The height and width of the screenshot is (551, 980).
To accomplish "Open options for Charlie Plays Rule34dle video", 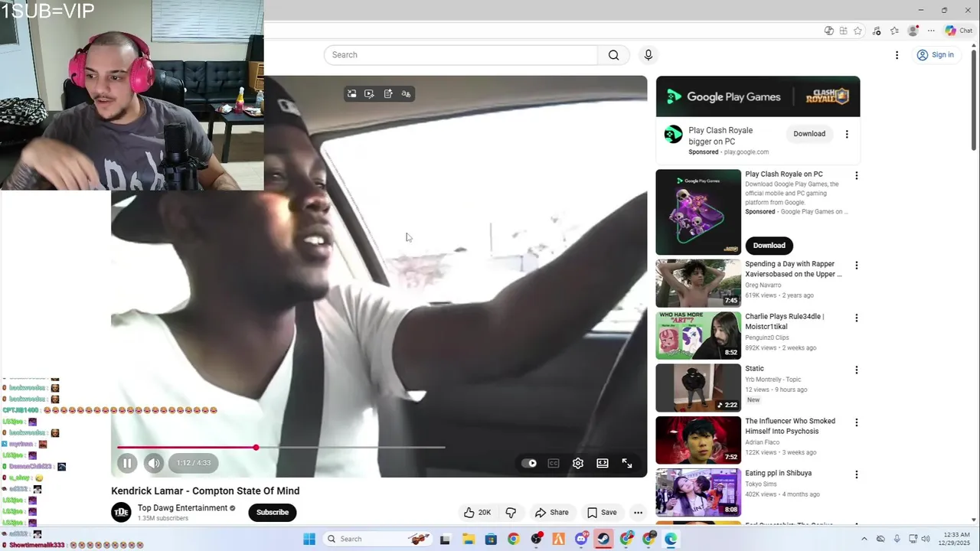I will [x=856, y=318].
